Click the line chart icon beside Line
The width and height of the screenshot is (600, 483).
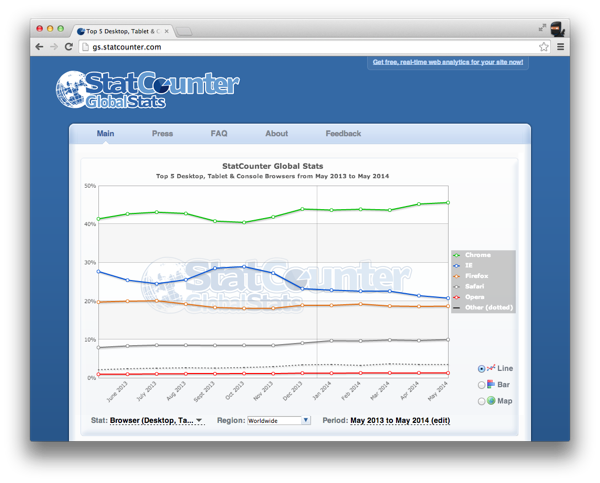coord(491,368)
